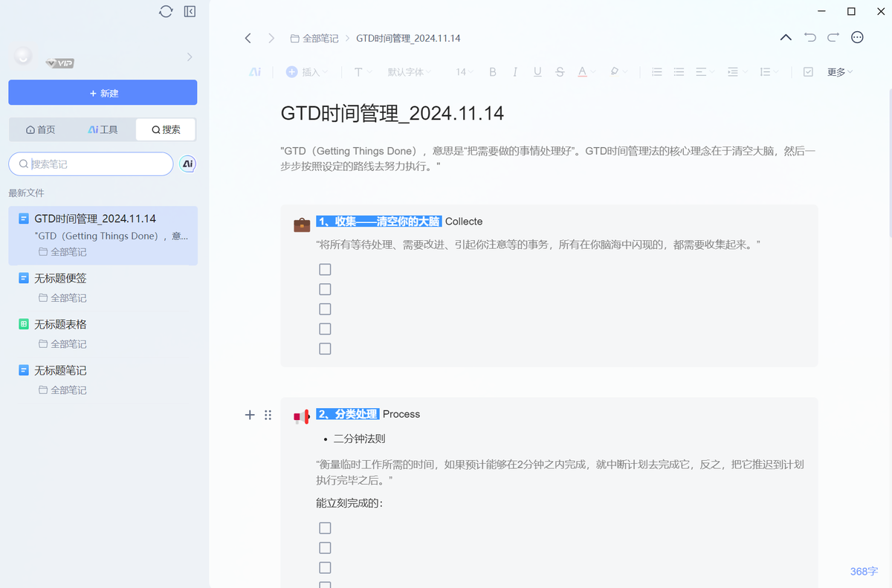The height and width of the screenshot is (588, 892).
Task: Open the 默认字体 font dropdown
Action: point(410,72)
